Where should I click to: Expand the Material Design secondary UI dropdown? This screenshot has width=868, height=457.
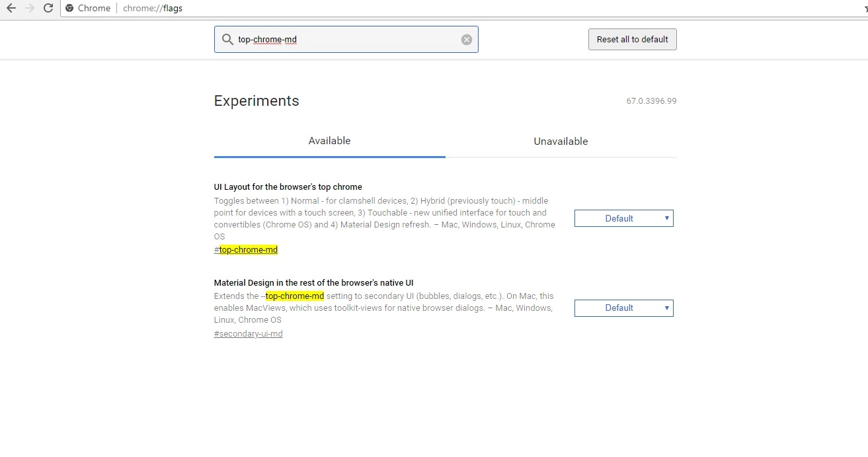click(623, 308)
